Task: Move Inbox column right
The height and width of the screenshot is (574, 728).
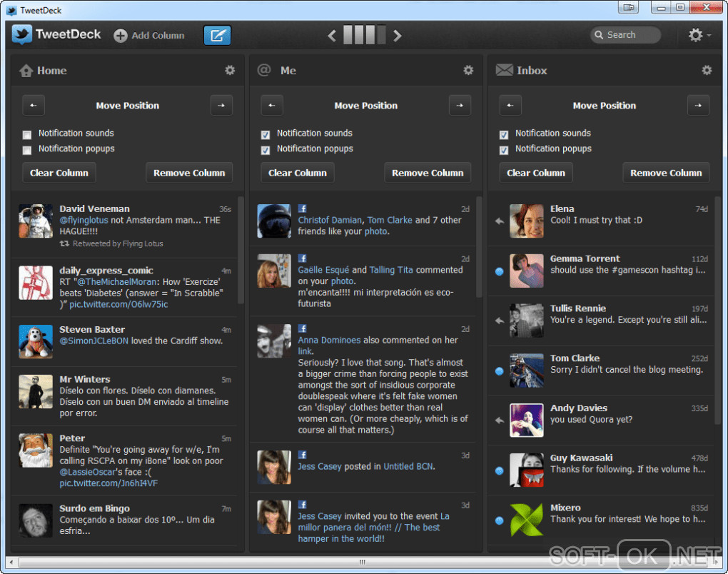Action: click(698, 106)
